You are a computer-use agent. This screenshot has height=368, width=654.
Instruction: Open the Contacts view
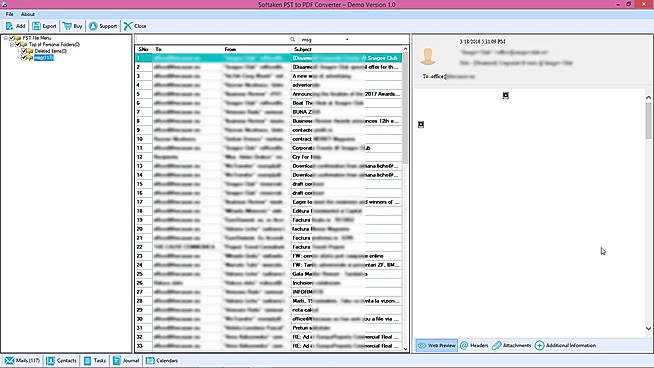(61, 360)
